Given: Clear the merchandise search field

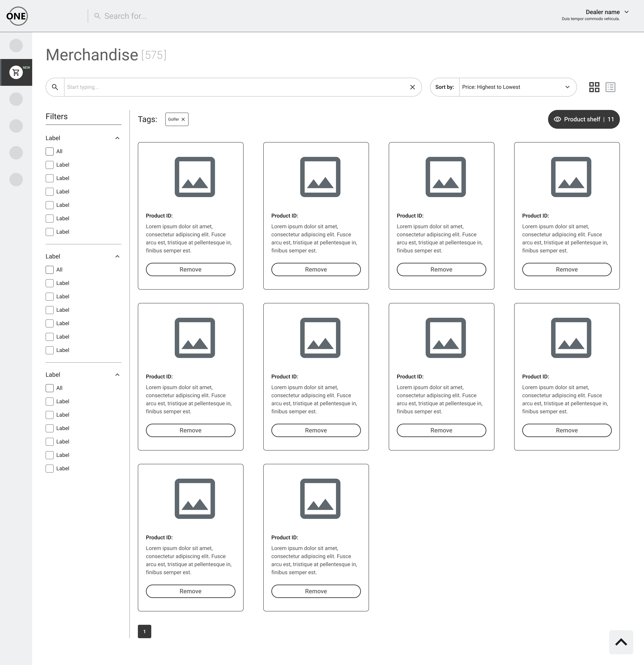Looking at the screenshot, I should pos(412,87).
